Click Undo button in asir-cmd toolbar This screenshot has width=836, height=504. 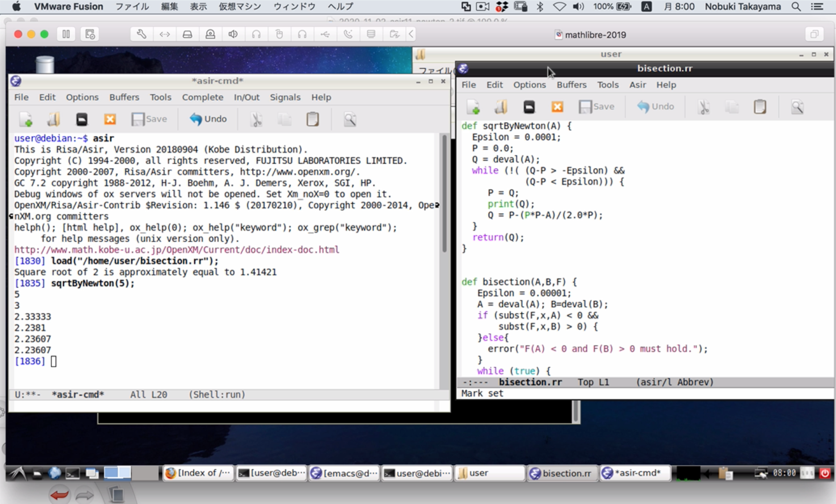(208, 119)
